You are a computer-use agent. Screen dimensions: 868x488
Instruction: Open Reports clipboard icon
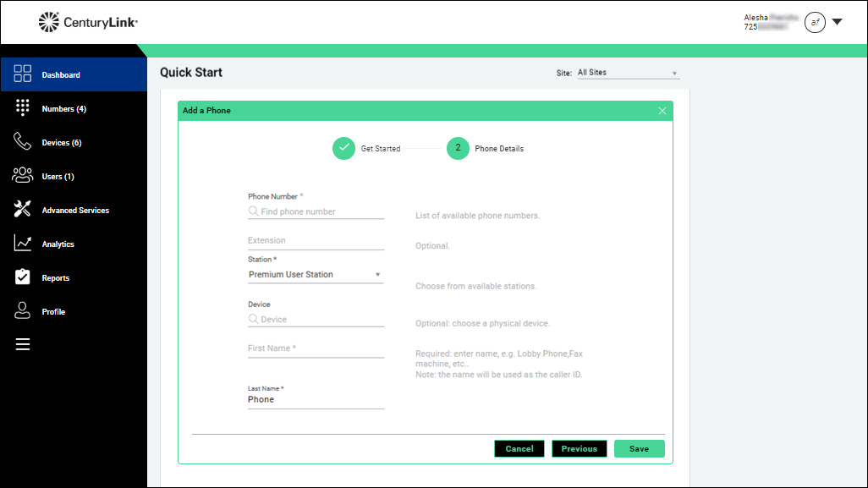click(x=23, y=277)
